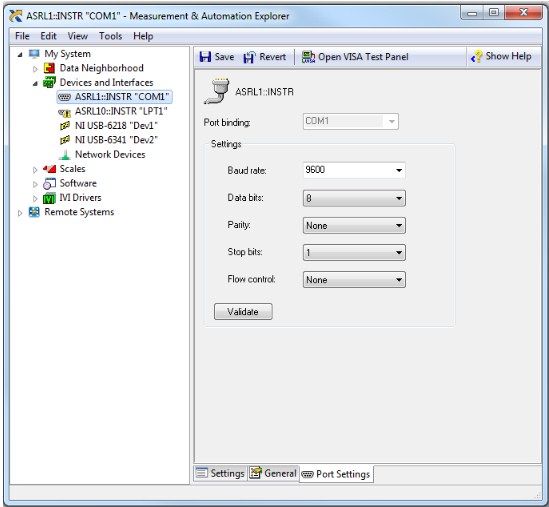Click the Show Help question mark icon
549x507 pixels.
pyautogui.click(x=477, y=57)
